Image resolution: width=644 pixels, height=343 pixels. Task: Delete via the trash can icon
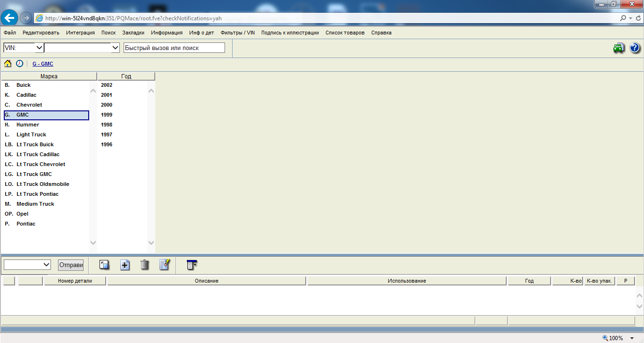pyautogui.click(x=144, y=265)
